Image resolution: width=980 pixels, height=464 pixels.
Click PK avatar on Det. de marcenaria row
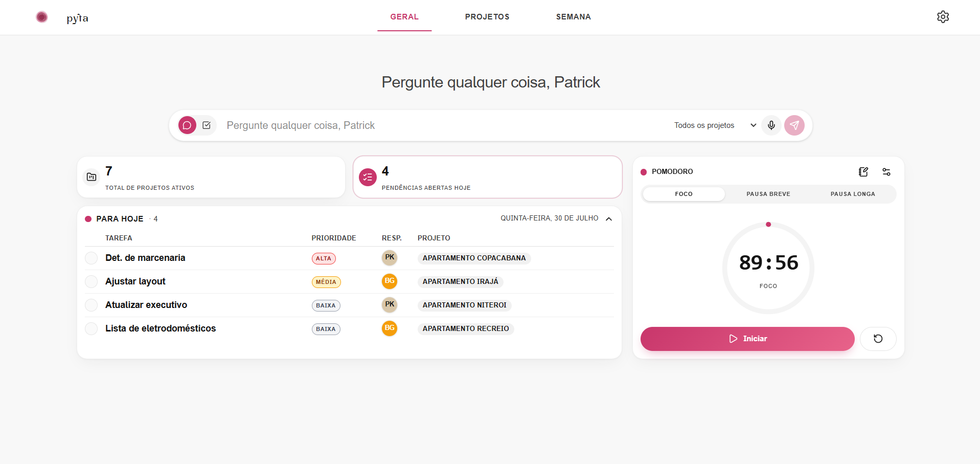click(390, 258)
